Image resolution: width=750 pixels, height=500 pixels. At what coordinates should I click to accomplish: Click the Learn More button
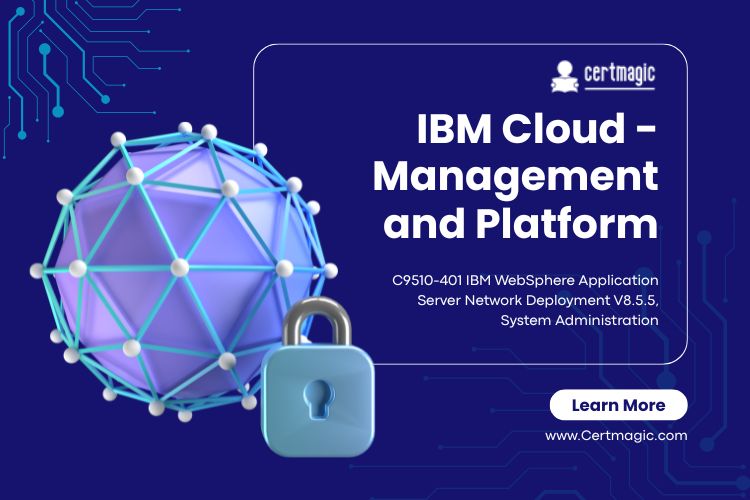click(618, 405)
